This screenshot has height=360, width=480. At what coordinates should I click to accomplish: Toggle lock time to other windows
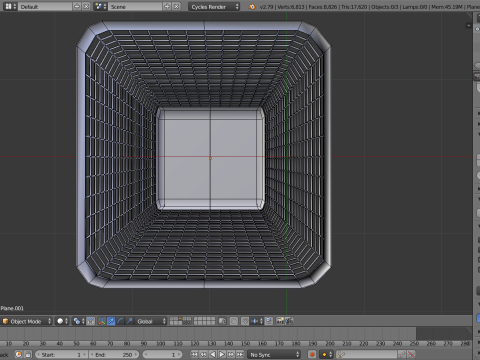click(28, 355)
